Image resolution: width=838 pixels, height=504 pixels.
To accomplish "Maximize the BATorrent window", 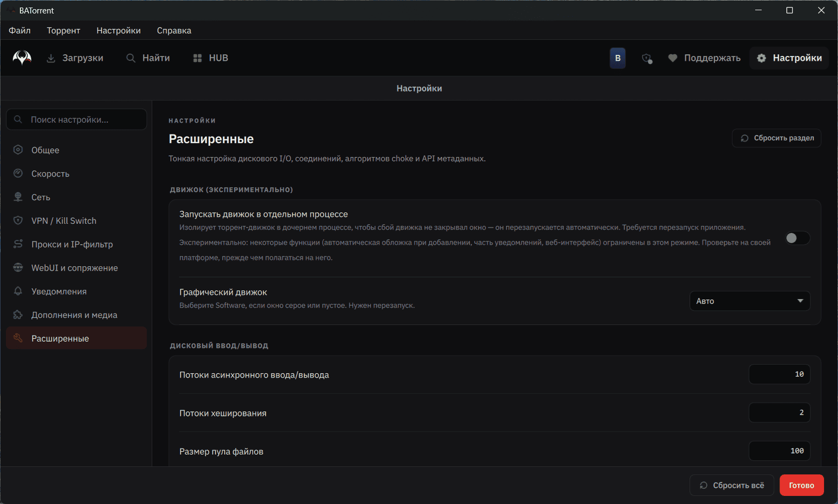I will point(790,10).
